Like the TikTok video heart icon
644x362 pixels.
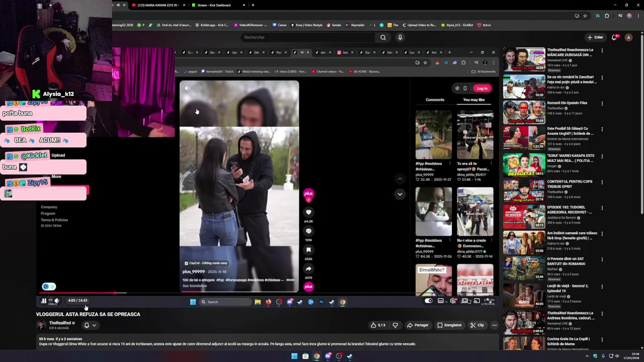[308, 212]
